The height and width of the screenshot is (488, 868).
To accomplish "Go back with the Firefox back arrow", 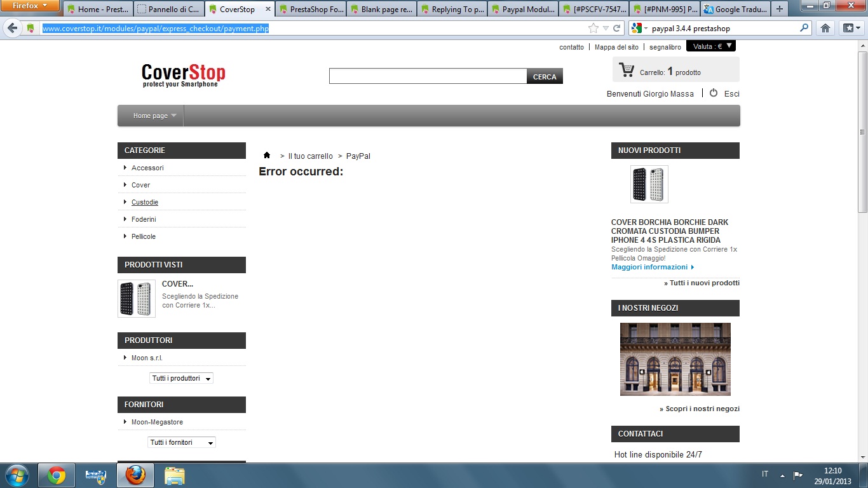I will [12, 28].
